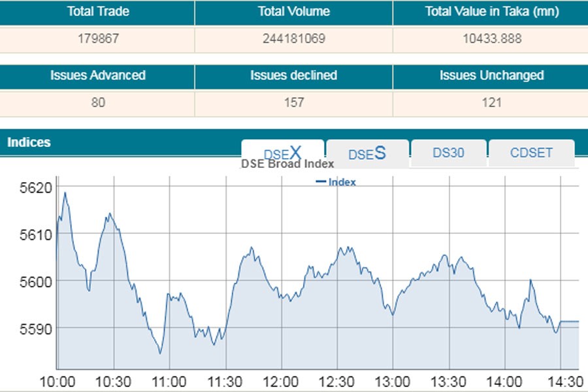Click the Issues Unchanged header

tap(491, 76)
